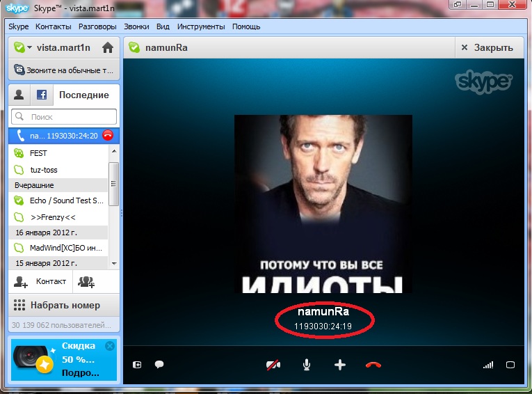Image resolution: width=532 pixels, height=394 pixels.
Task: Click the Skype logo in title bar
Action: point(17,8)
